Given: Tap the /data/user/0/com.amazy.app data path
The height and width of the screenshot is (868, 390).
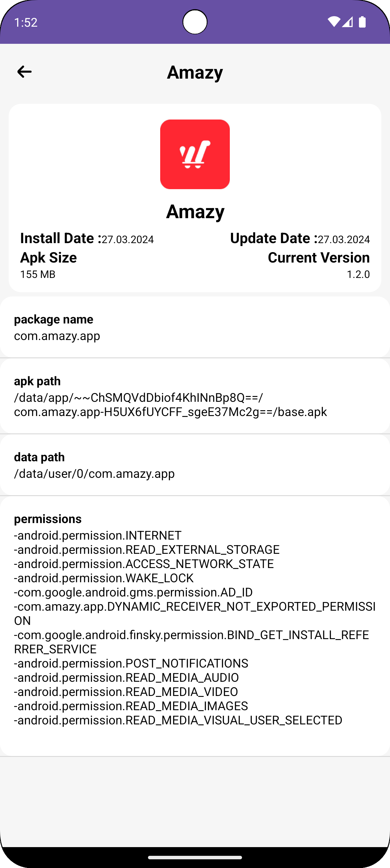Looking at the screenshot, I should pos(94,473).
